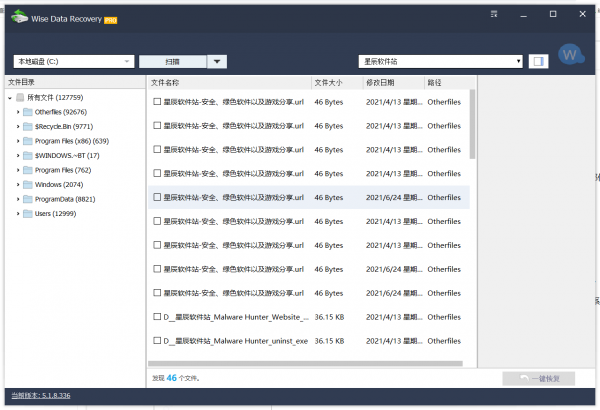Sort by the 文件名称 column header
600x410 pixels.
(230, 83)
